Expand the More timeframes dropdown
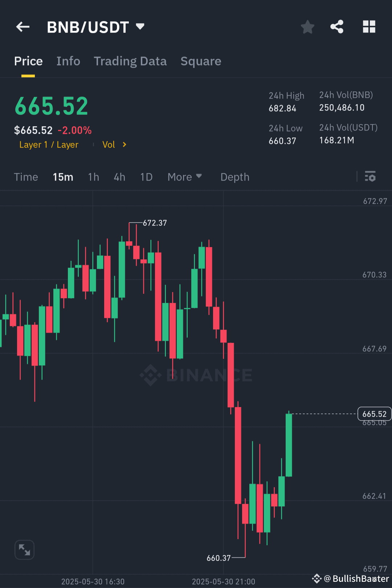392x588 pixels. coord(184,177)
